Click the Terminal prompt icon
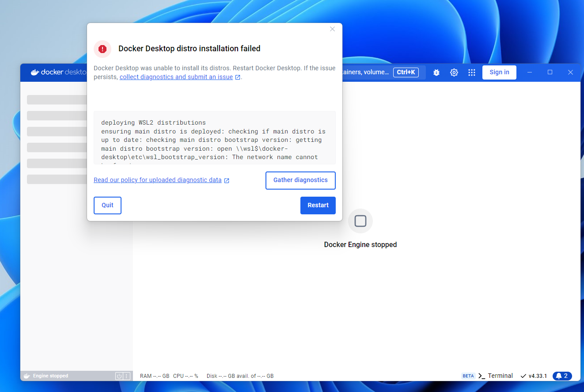Screen dimensions: 584x392 pos(482,376)
